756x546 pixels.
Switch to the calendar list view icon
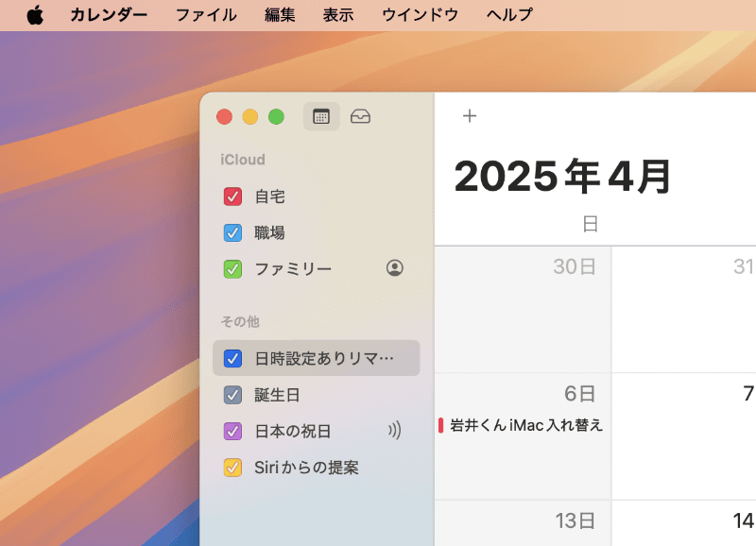pos(320,116)
